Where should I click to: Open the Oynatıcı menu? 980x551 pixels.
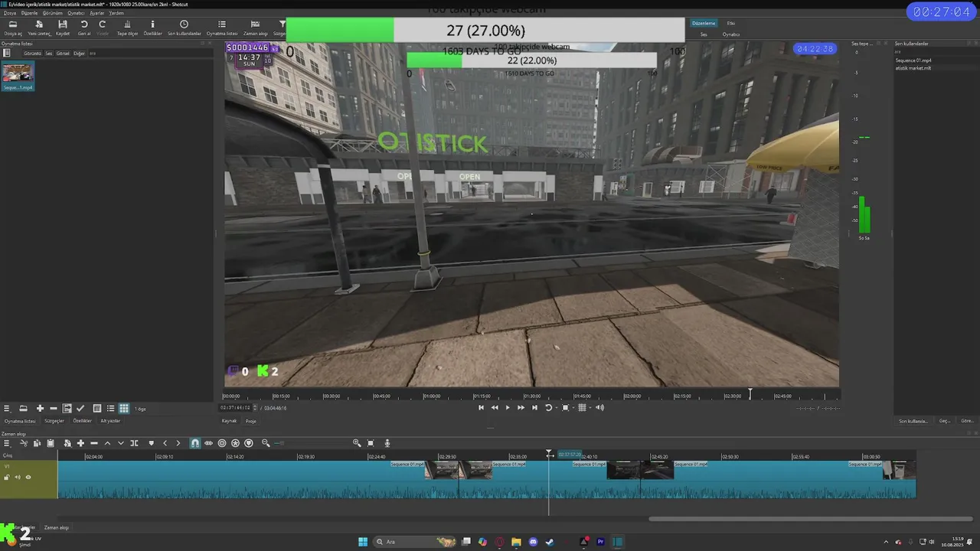point(76,13)
